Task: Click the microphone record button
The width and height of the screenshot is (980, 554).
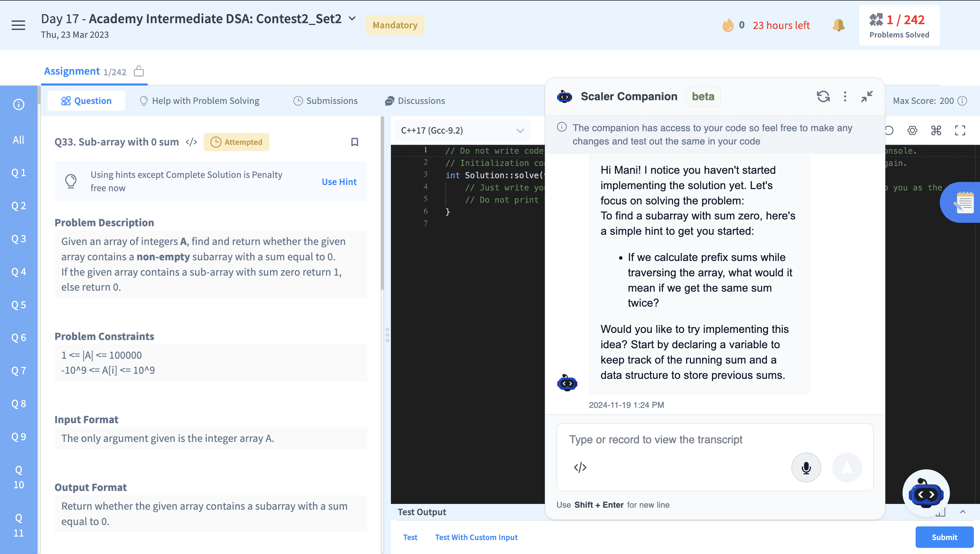Action: point(806,467)
